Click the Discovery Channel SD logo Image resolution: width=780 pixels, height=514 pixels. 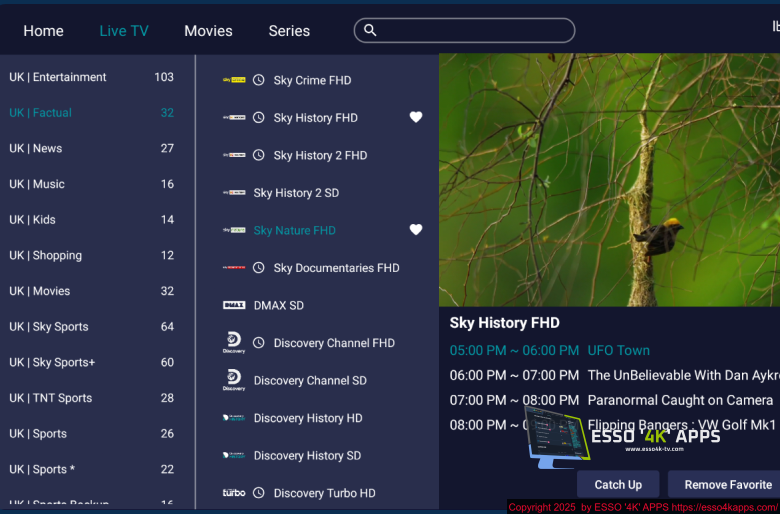(x=234, y=380)
